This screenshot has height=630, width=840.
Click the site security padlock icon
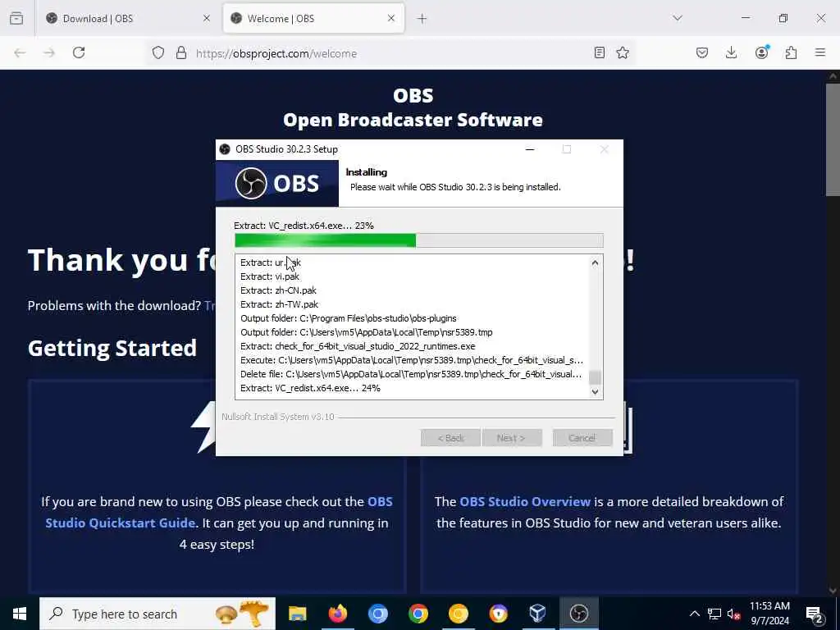click(x=181, y=52)
